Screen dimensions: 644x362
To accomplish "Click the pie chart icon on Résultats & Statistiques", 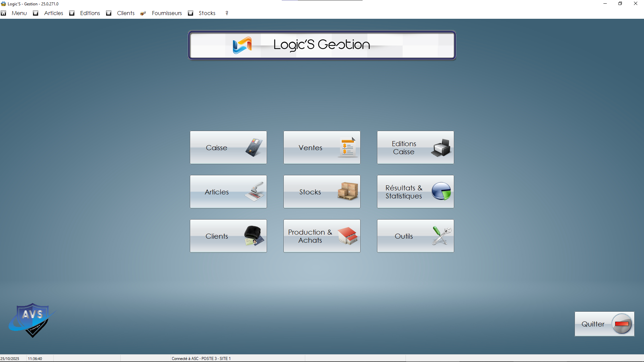I will (441, 191).
